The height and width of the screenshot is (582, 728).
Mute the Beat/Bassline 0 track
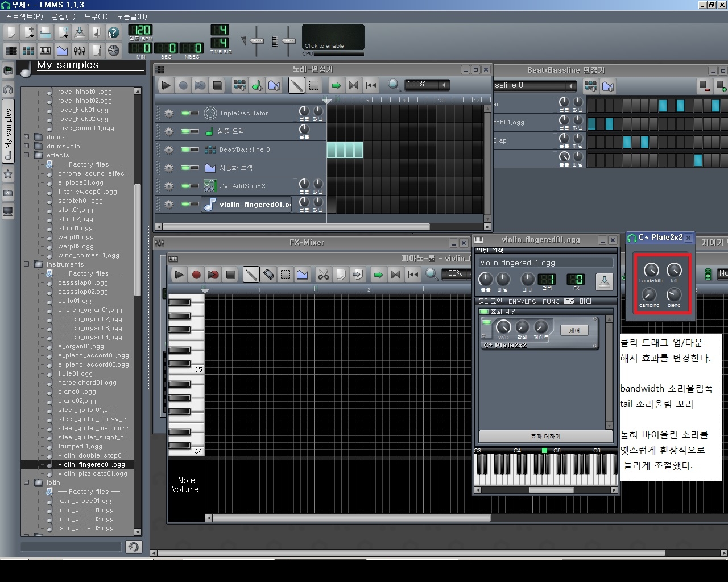(x=185, y=149)
